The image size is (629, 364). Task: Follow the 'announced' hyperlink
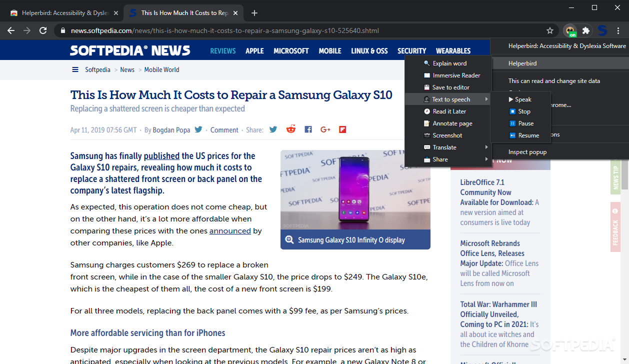(230, 231)
